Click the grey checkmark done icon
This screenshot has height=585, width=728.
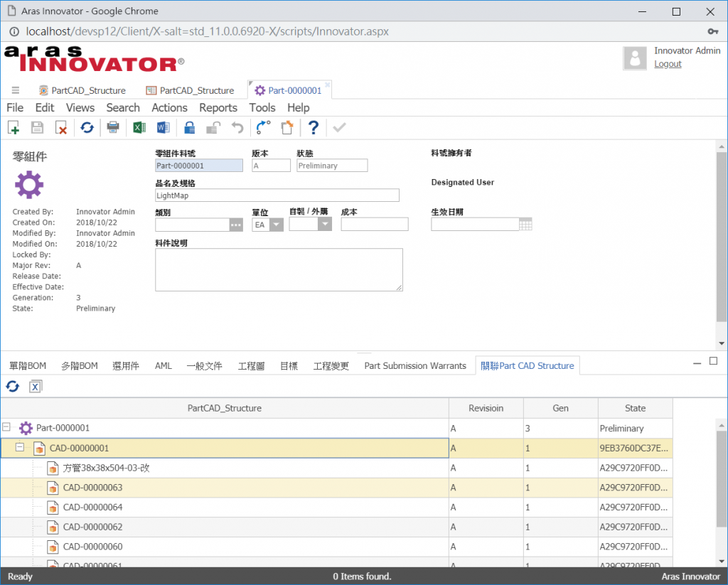click(x=339, y=127)
